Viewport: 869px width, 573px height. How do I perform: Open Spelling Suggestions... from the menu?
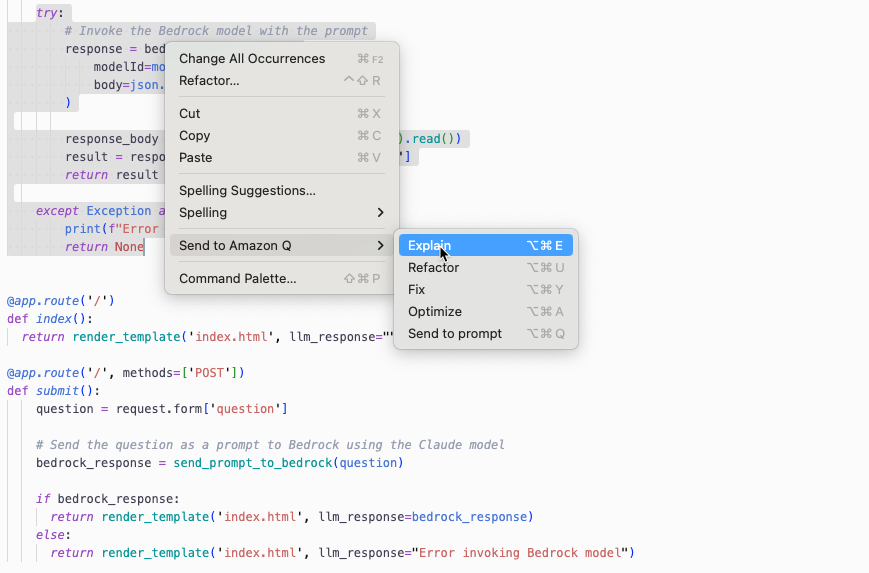(247, 191)
